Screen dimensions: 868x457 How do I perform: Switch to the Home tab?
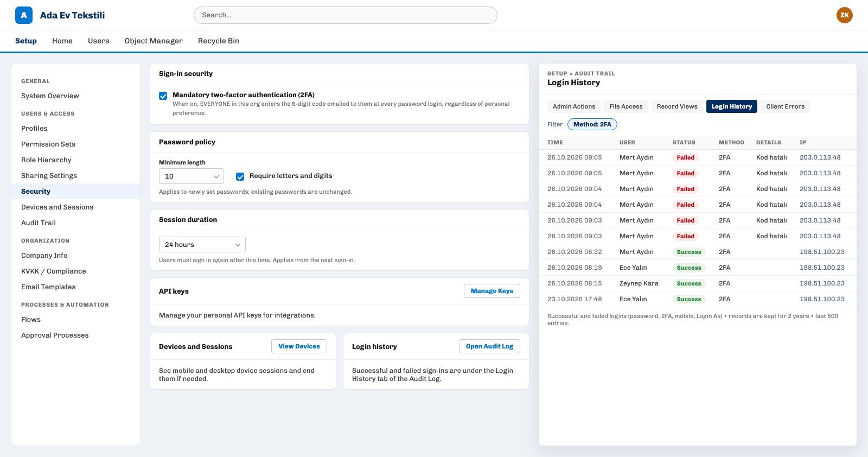click(62, 41)
